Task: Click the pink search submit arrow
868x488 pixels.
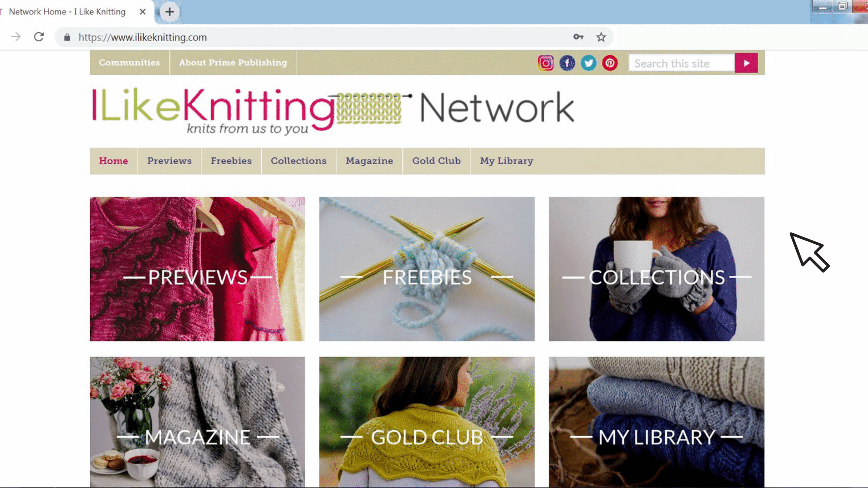Action: coord(746,63)
